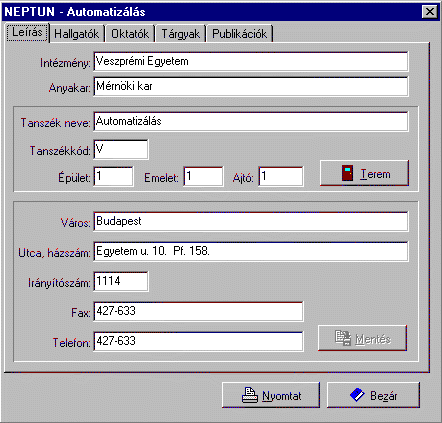Click the Irányítószám label
Viewport: 442px width, 423px height.
(59, 283)
